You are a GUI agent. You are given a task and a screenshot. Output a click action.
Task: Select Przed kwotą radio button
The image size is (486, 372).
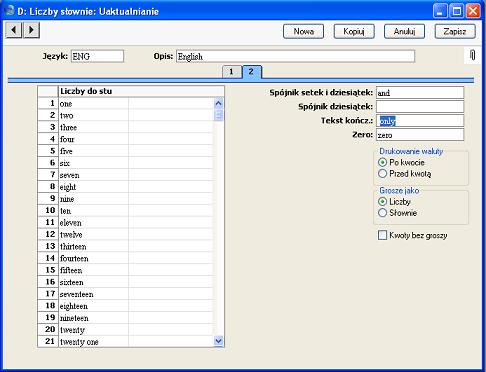(x=382, y=174)
